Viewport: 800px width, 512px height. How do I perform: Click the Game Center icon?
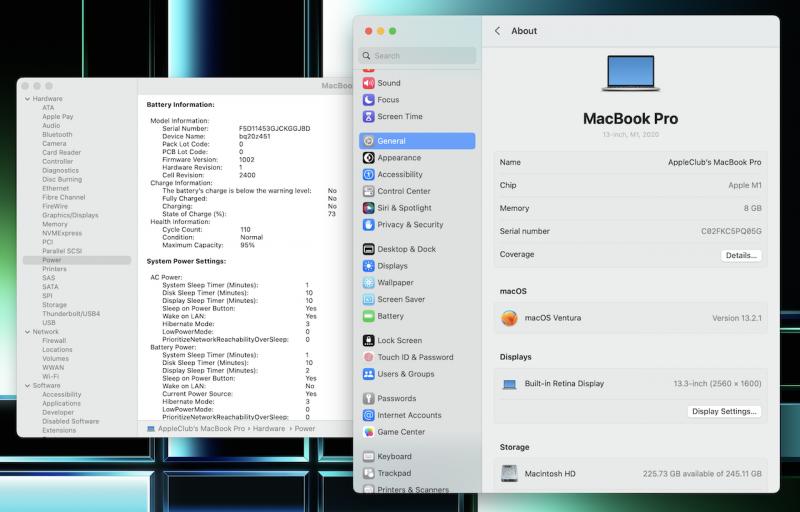pyautogui.click(x=369, y=432)
